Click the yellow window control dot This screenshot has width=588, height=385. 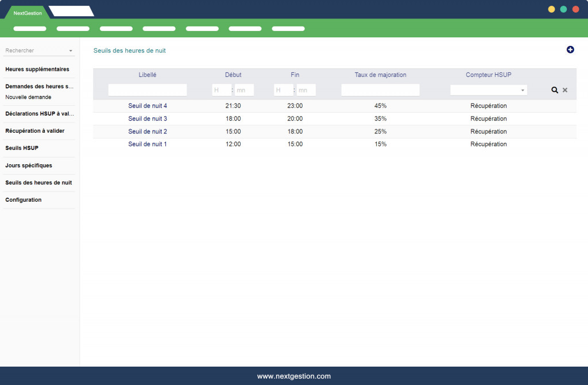551,9
